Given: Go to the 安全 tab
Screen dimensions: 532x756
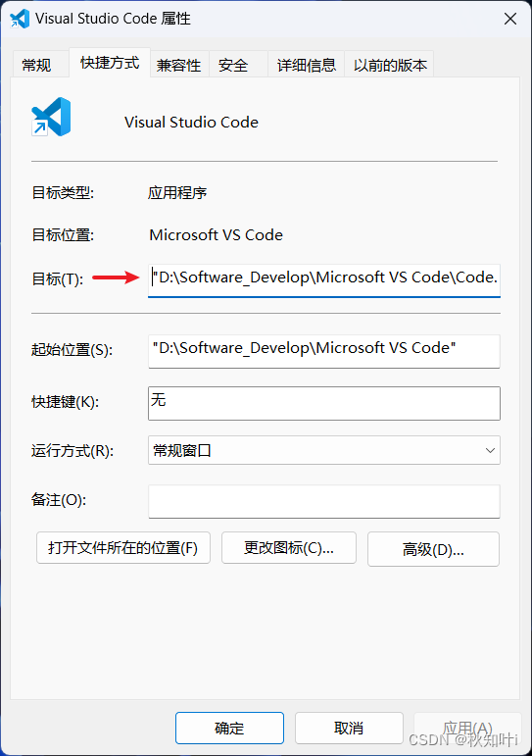Looking at the screenshot, I should pyautogui.click(x=238, y=65).
